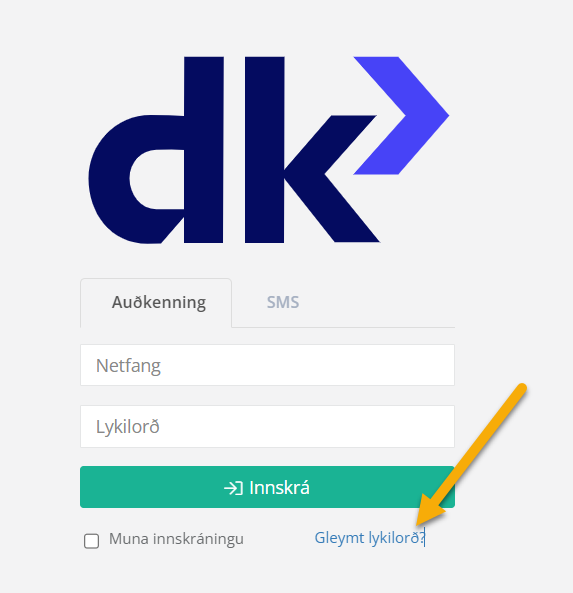Click the text cursor after Gleymt lykilorð?
This screenshot has height=593, width=573.
tap(425, 537)
